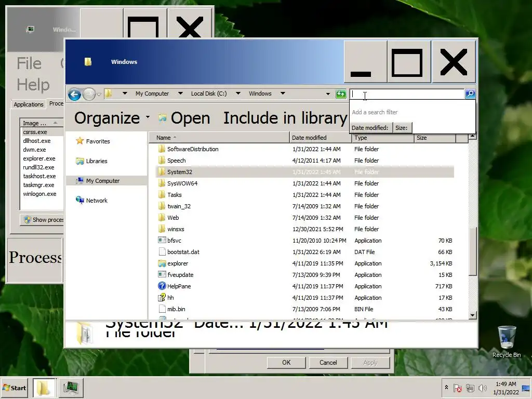This screenshot has width=532, height=399.
Task: Click the file list scroll up arrow
Action: tap(473, 137)
